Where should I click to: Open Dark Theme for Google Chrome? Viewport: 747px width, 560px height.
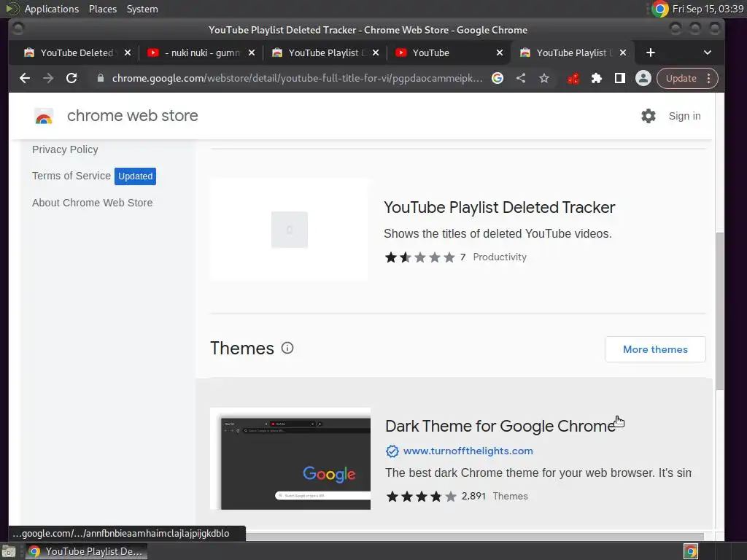[x=500, y=426]
